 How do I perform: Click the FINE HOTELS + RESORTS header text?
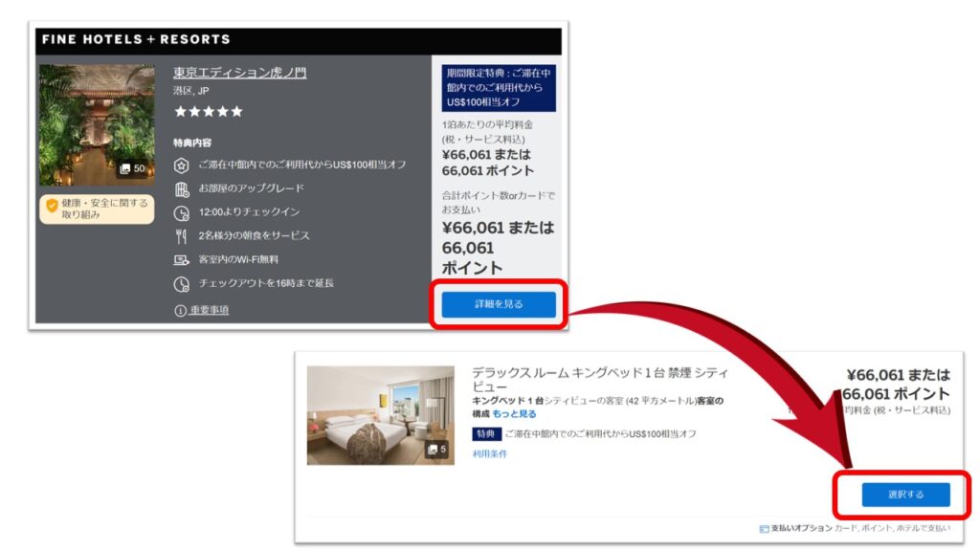click(136, 39)
